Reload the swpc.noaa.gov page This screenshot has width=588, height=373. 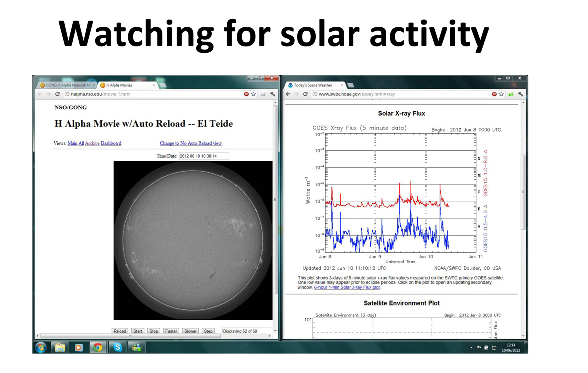point(305,94)
